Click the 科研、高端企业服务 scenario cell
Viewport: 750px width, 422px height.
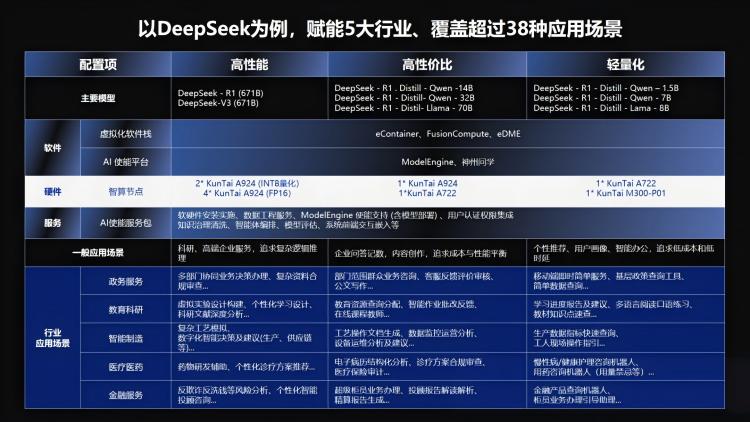coord(248,253)
